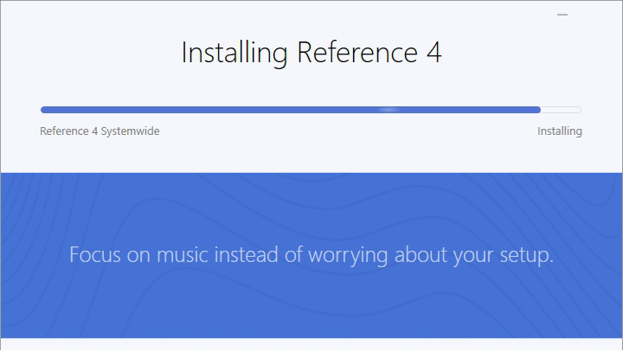Click the Focus on music slogan text
The image size is (623, 364).
pos(311,255)
